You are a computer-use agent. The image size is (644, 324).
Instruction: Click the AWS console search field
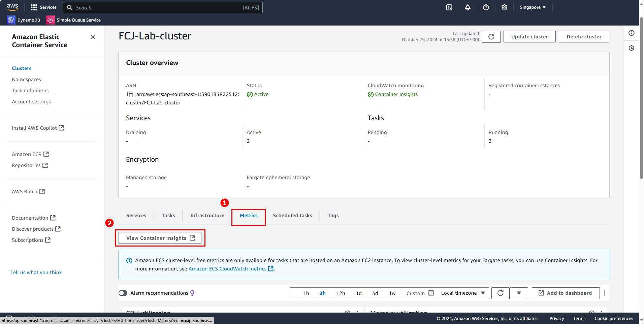pos(163,7)
